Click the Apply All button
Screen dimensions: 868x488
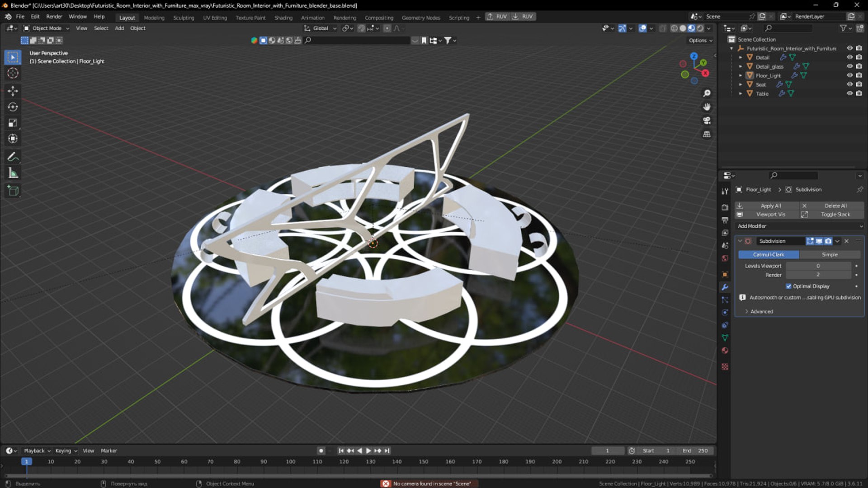point(770,206)
